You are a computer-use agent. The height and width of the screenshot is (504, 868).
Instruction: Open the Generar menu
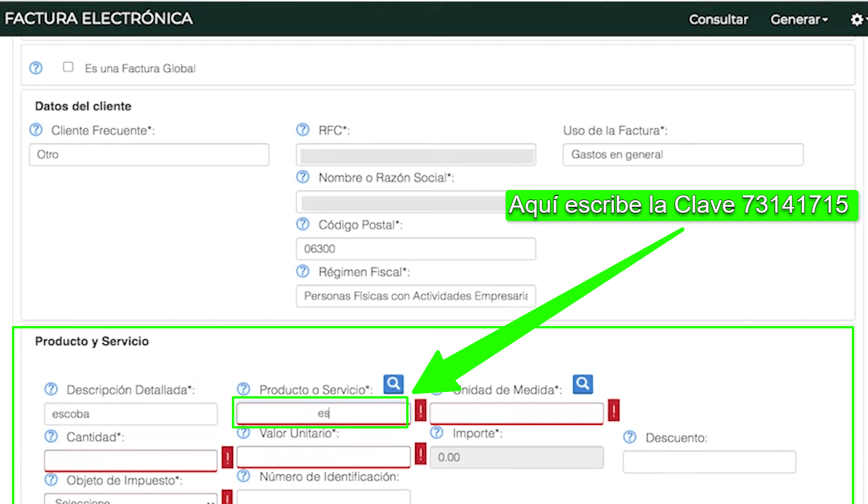pos(799,19)
